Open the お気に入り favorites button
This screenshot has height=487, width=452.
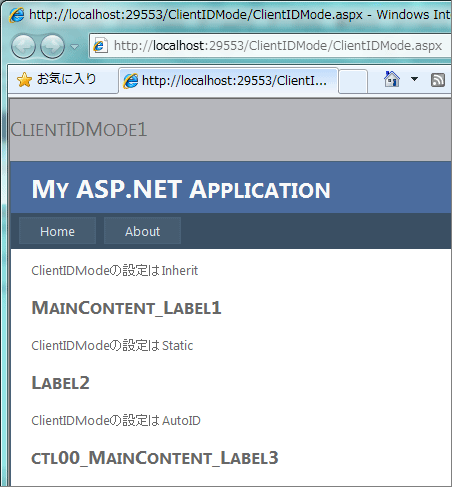[x=57, y=79]
